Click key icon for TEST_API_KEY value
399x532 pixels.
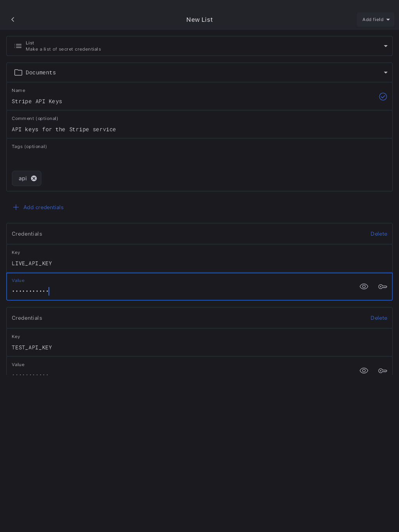[x=382, y=370]
